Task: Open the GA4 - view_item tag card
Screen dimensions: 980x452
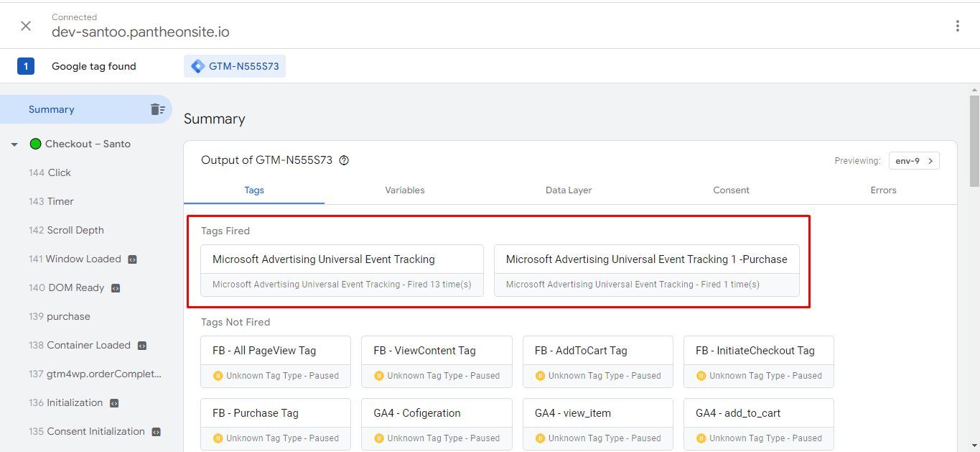Action: click(x=598, y=424)
